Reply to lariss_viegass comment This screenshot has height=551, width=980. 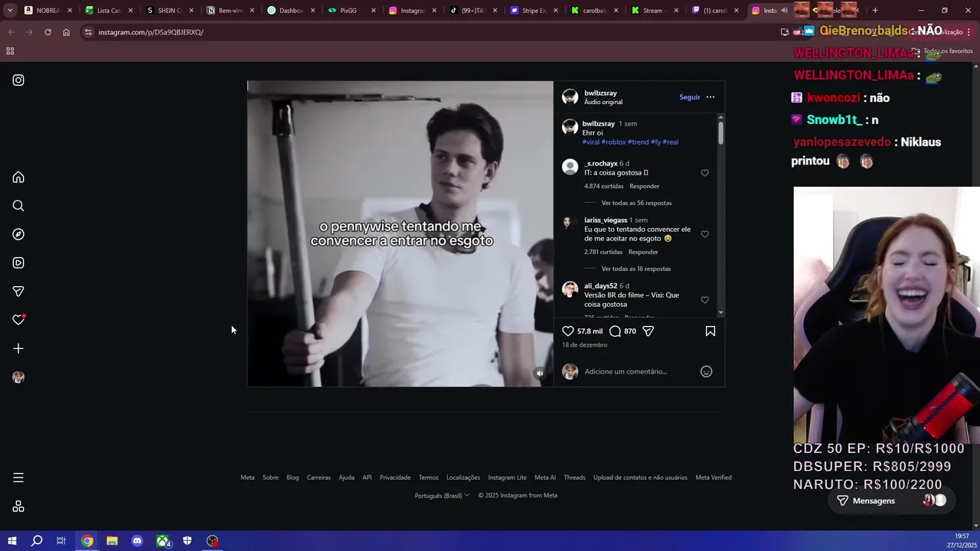click(643, 252)
